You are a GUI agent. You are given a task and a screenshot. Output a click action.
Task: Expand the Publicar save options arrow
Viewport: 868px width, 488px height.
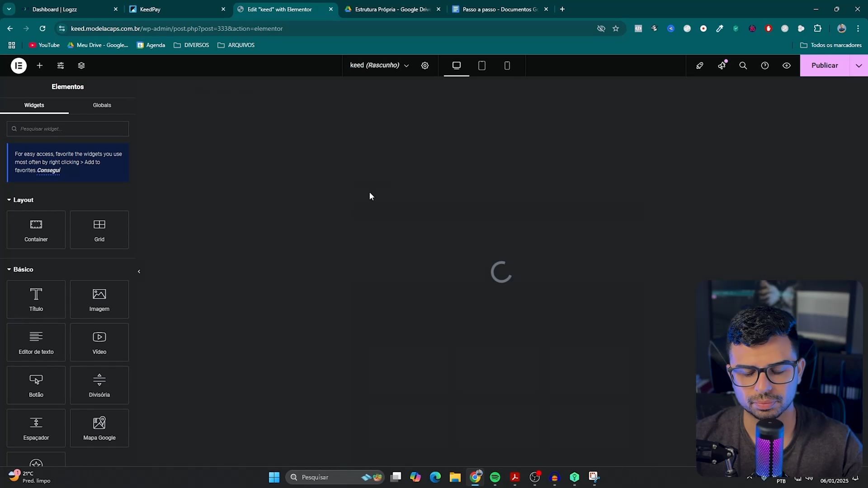[859, 66]
